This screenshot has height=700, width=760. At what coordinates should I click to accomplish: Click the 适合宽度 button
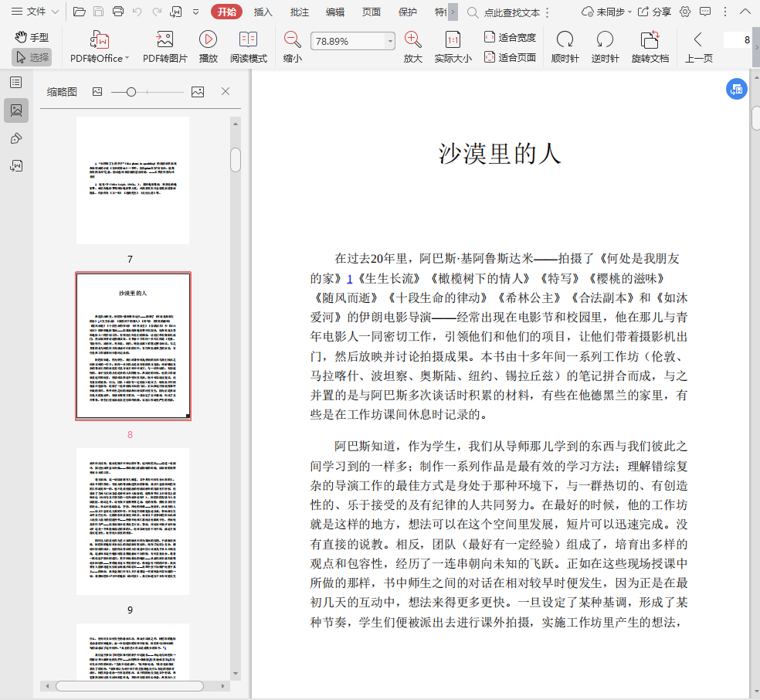(510, 37)
